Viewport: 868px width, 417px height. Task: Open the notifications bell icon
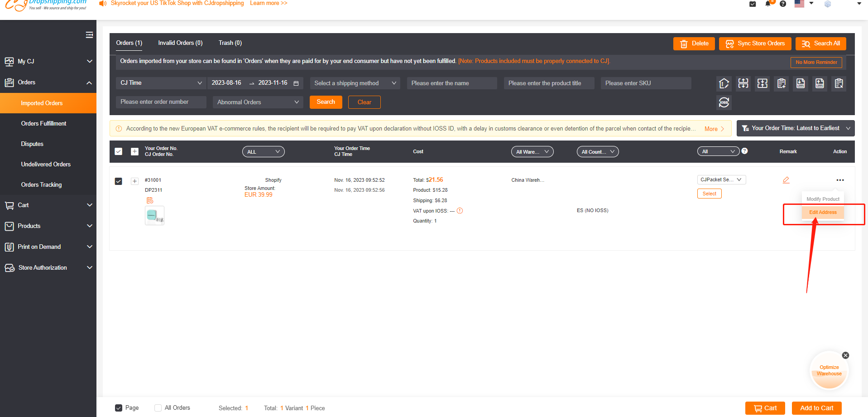coord(768,4)
